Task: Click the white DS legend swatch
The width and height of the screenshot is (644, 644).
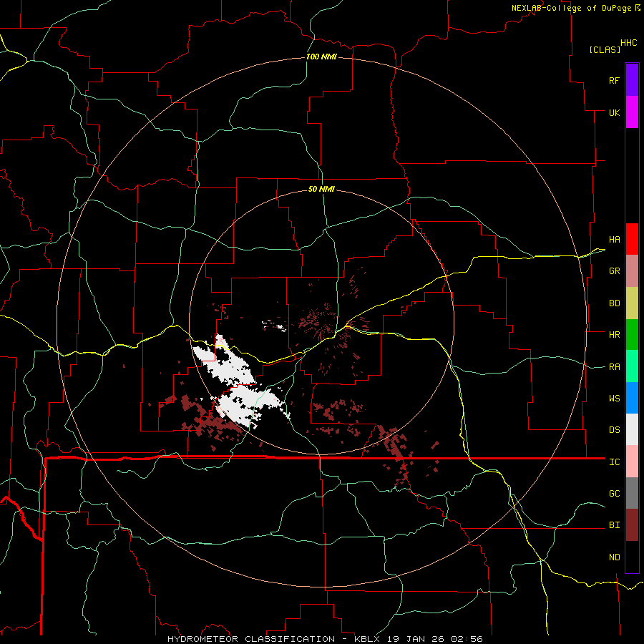Action: coord(632,429)
